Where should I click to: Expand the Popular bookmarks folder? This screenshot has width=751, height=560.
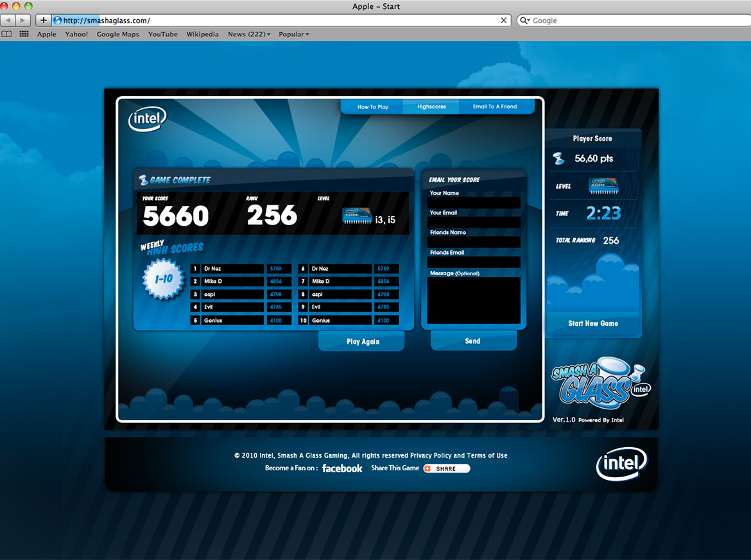293,34
